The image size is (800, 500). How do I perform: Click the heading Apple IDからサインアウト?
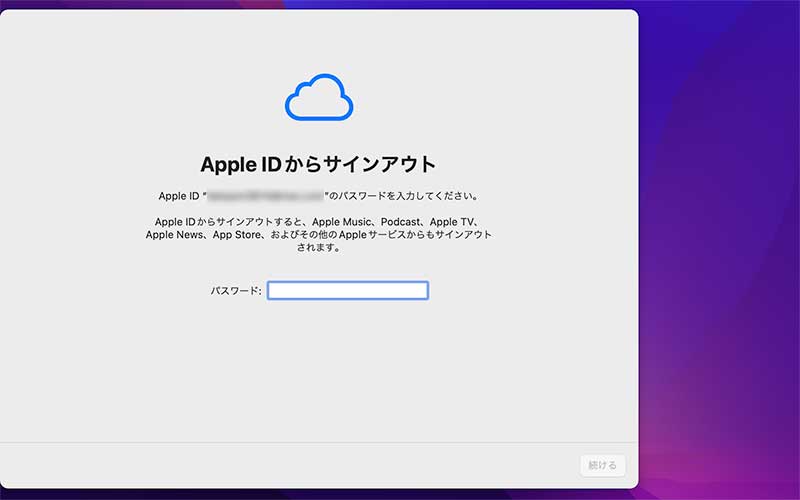point(318,164)
